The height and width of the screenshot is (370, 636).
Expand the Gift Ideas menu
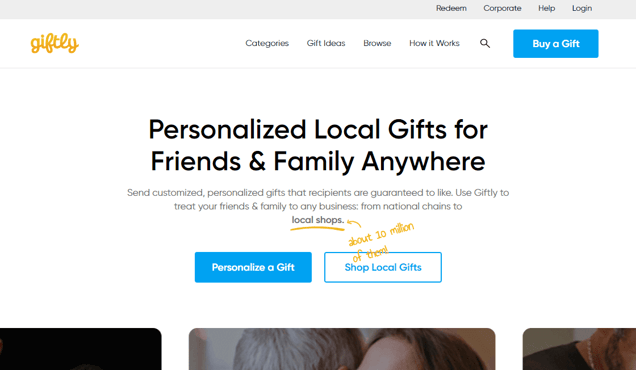326,43
